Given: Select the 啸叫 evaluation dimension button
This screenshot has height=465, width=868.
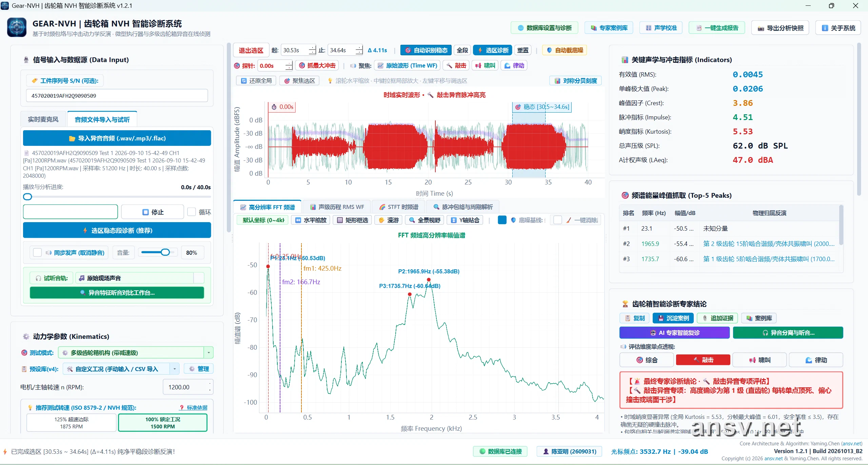Looking at the screenshot, I should [759, 360].
